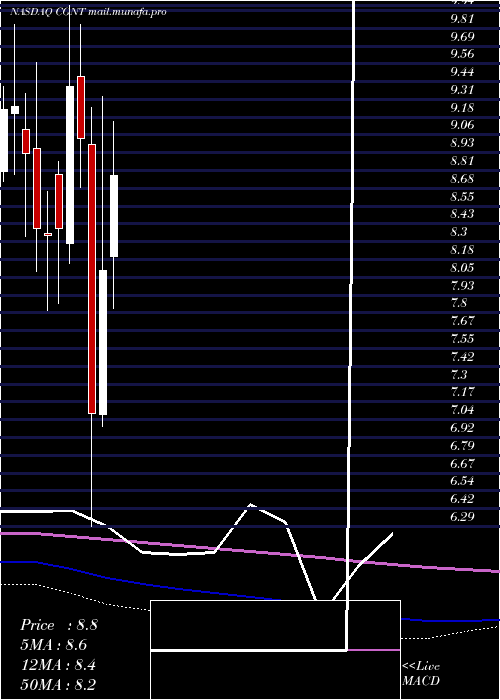Click the "<<Live MACD" label
500x700 pixels.
pos(421,673)
